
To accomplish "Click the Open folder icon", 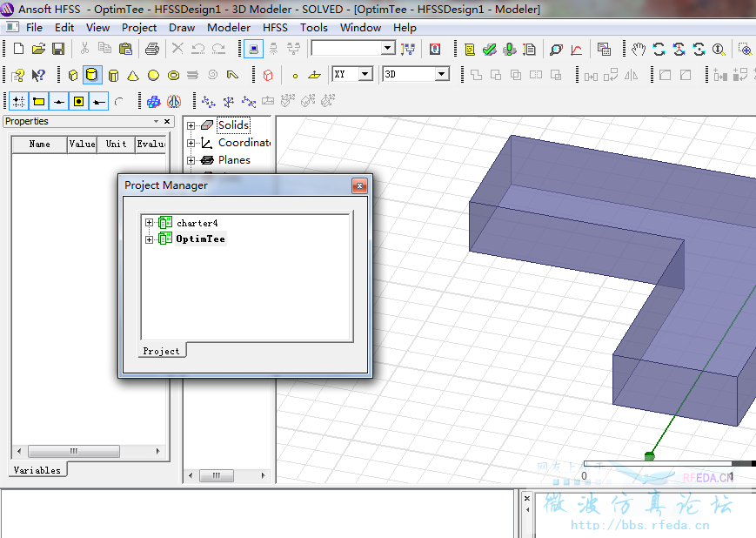I will click(x=38, y=49).
